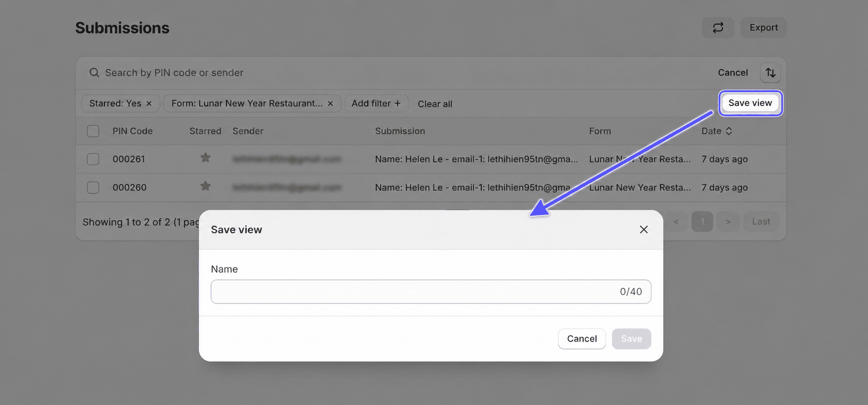The height and width of the screenshot is (405, 868).
Task: Click the Save view button
Action: [750, 103]
